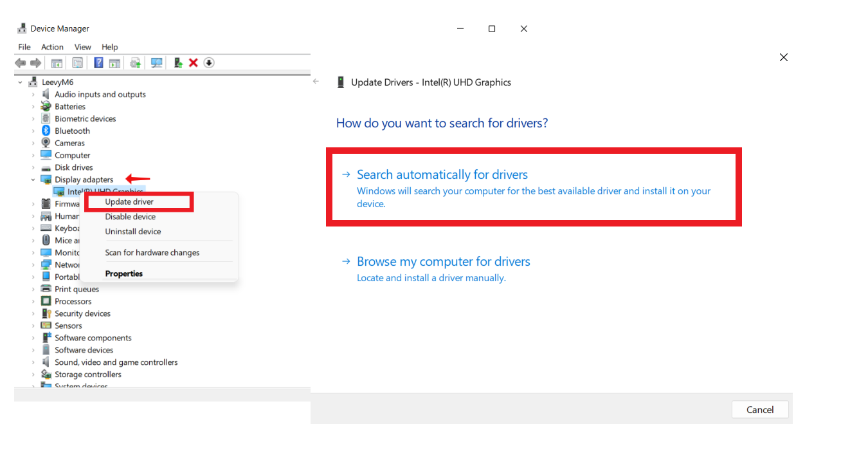Click the blue question-mark Help toolbar icon

(98, 63)
